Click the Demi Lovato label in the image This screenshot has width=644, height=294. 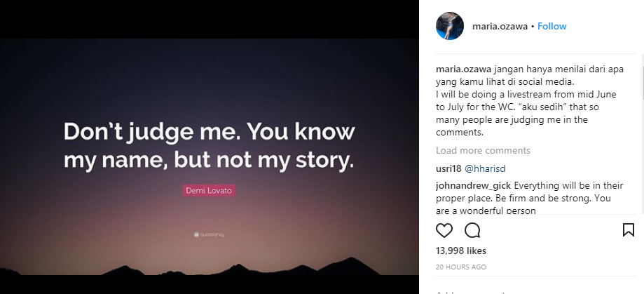coord(209,190)
